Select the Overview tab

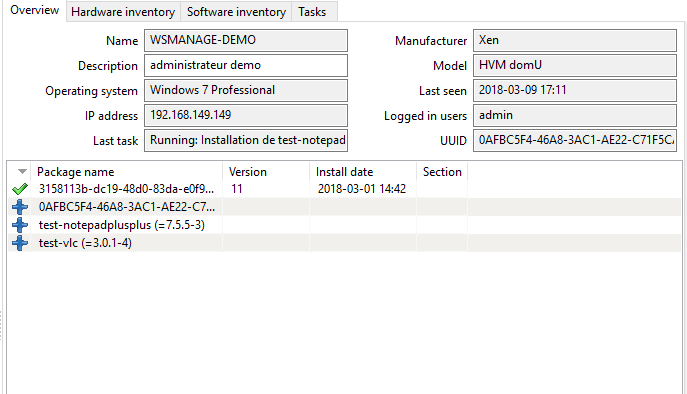coord(35,11)
